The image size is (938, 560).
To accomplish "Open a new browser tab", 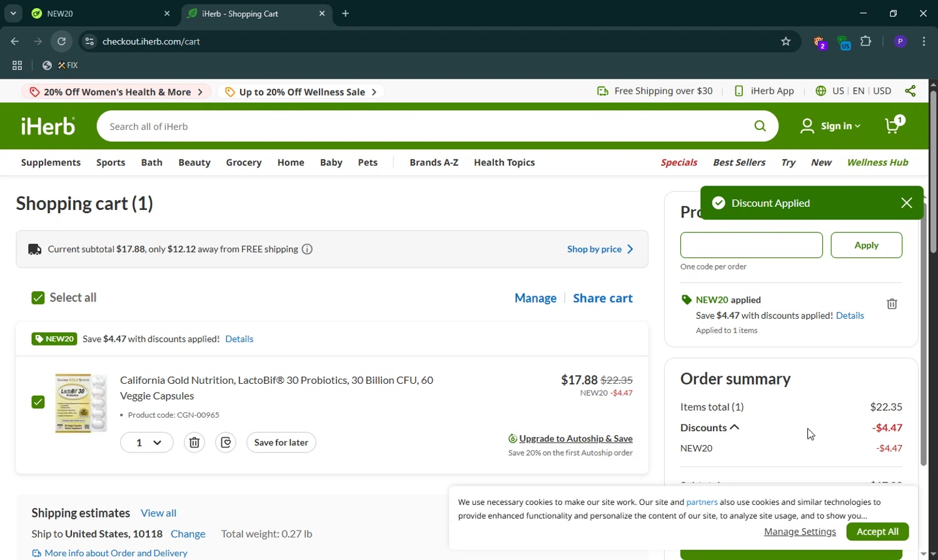I will 345,13.
